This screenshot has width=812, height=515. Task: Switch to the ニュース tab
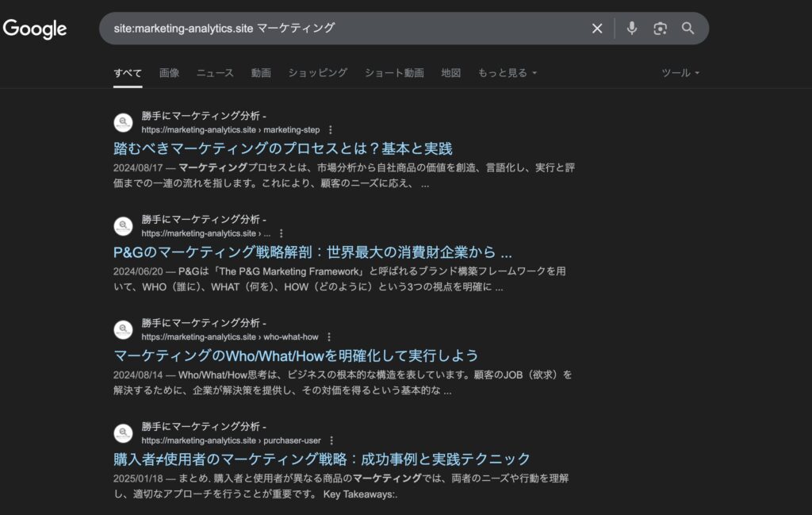tap(215, 73)
